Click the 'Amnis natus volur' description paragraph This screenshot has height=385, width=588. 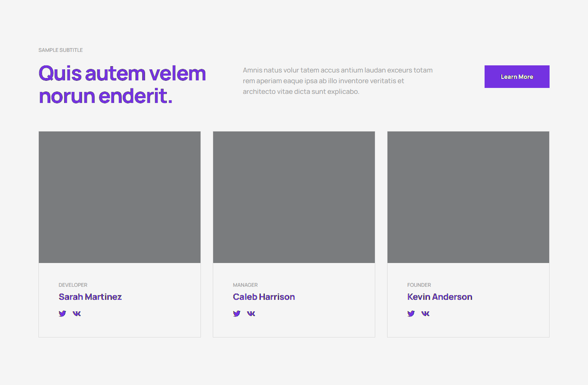[x=338, y=81]
